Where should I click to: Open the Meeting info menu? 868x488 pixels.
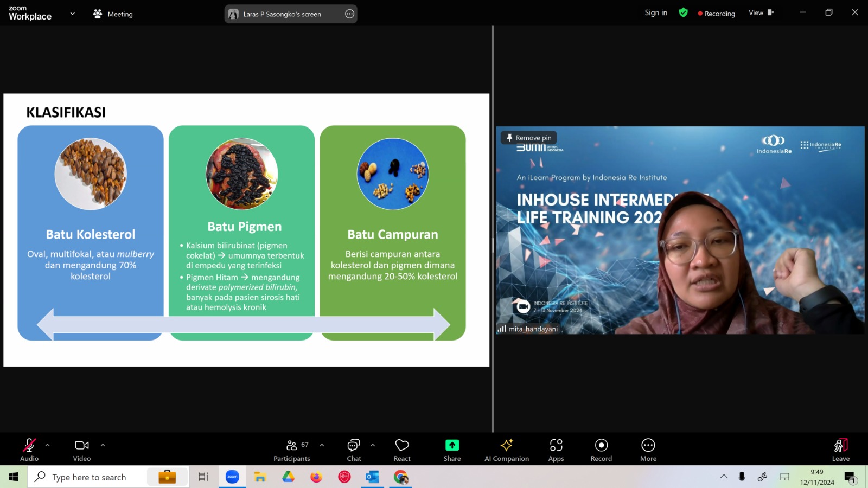pos(113,14)
